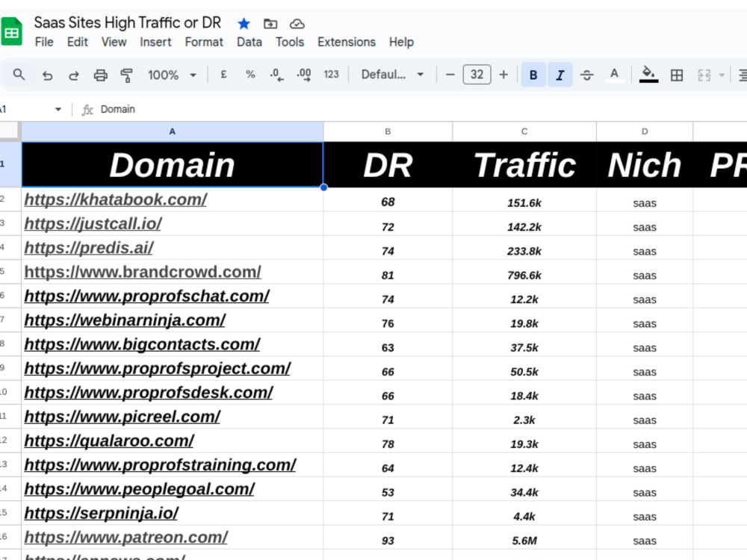
Task: Open the Default font dropdown
Action: point(393,75)
